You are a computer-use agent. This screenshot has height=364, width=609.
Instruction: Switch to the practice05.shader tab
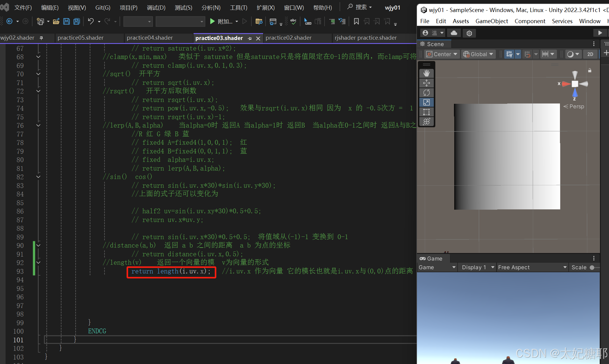tap(81, 38)
